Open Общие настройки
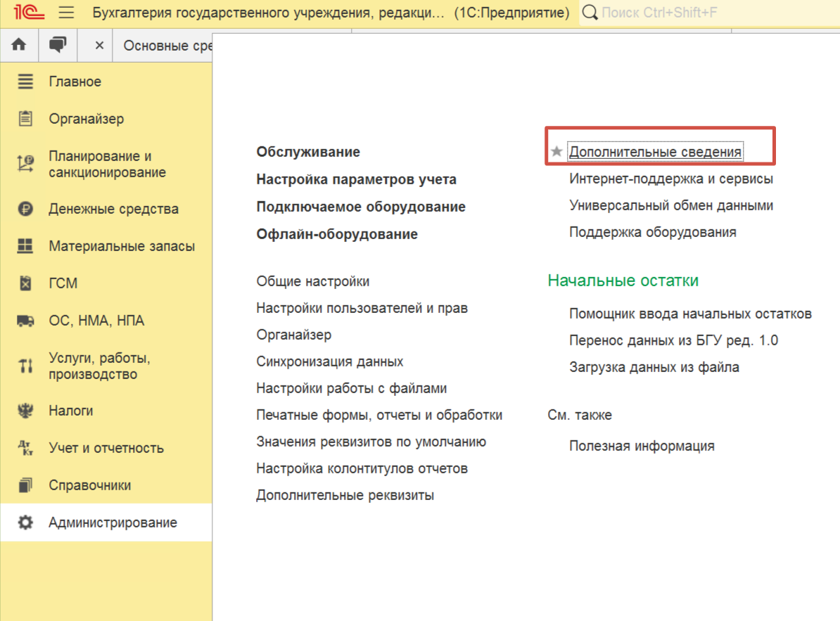This screenshot has width=840, height=621. [313, 281]
